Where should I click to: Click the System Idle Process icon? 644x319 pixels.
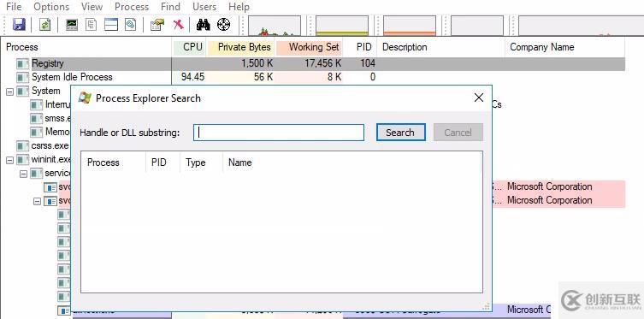point(22,77)
